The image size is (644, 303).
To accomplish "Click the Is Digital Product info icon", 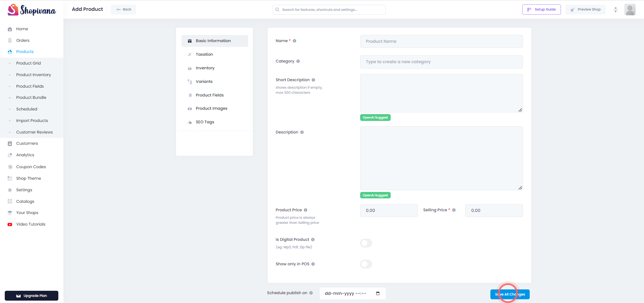I will tap(313, 240).
